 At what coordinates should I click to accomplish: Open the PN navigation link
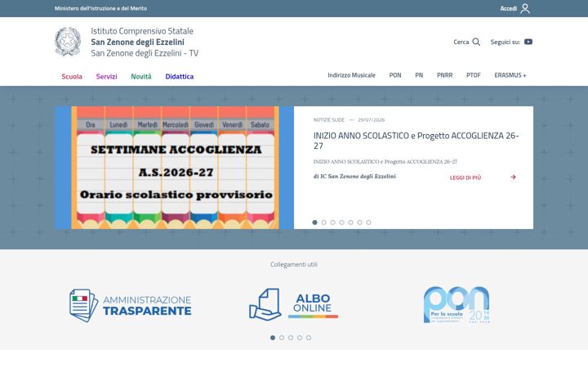tap(419, 75)
